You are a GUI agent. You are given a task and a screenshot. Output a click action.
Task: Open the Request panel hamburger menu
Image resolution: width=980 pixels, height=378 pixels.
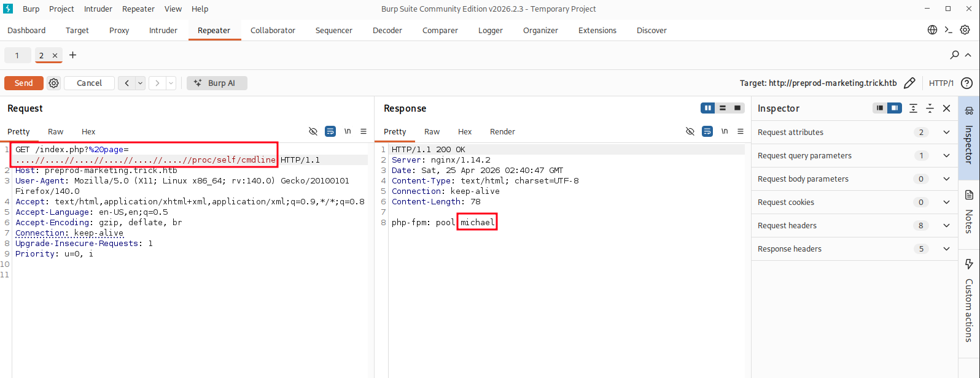(x=364, y=131)
